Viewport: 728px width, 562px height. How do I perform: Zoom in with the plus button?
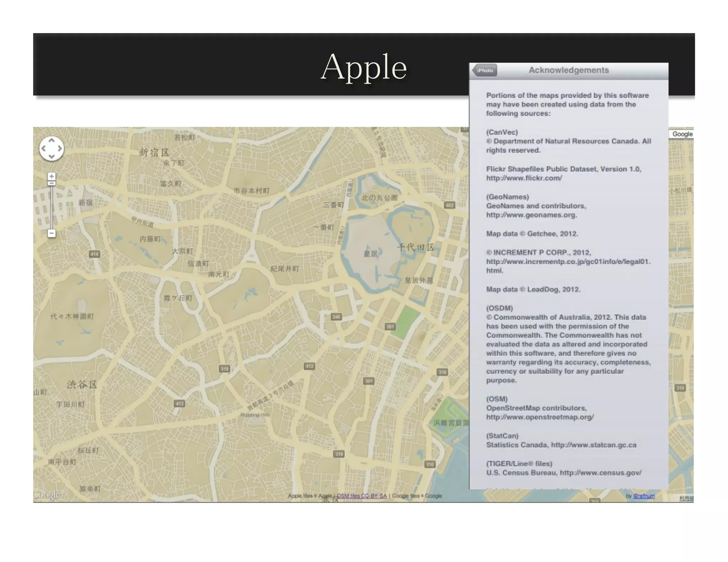[52, 176]
